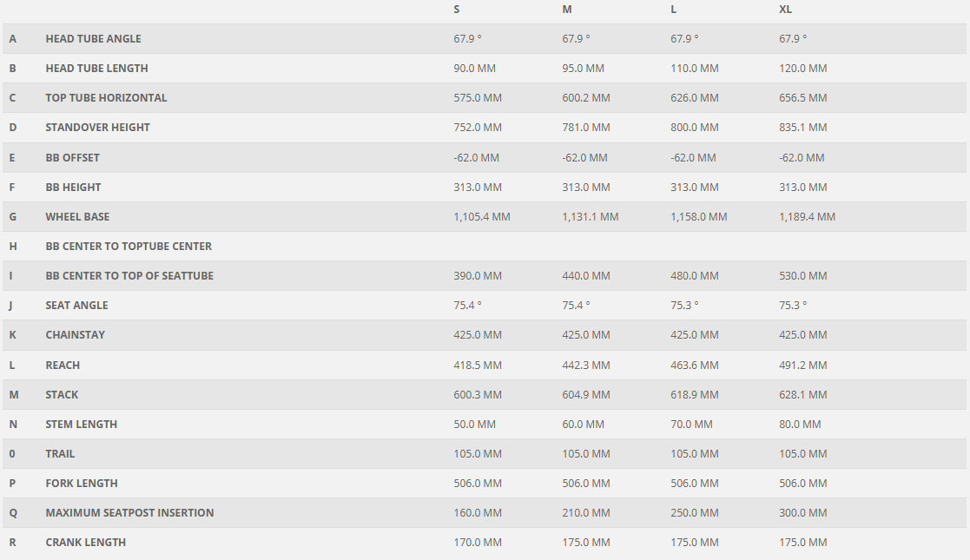
Task: Click the 656.5 MM top tube value
Action: pos(803,98)
